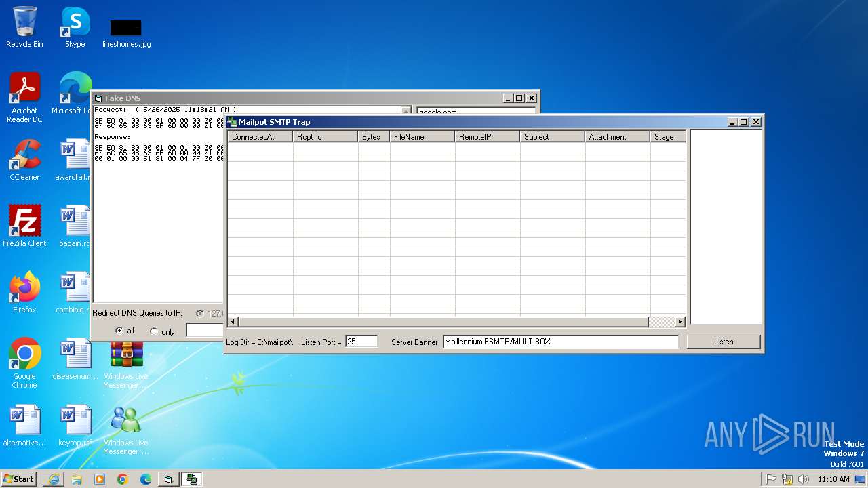The height and width of the screenshot is (488, 868).
Task: Edit the Listen Port field
Action: pyautogui.click(x=361, y=342)
